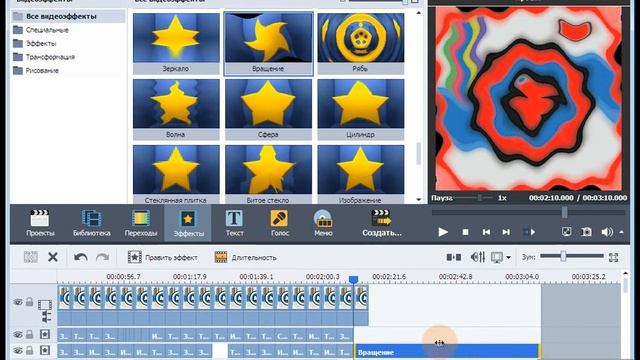Click the video track film icon
The width and height of the screenshot is (640, 360).
[45, 304]
